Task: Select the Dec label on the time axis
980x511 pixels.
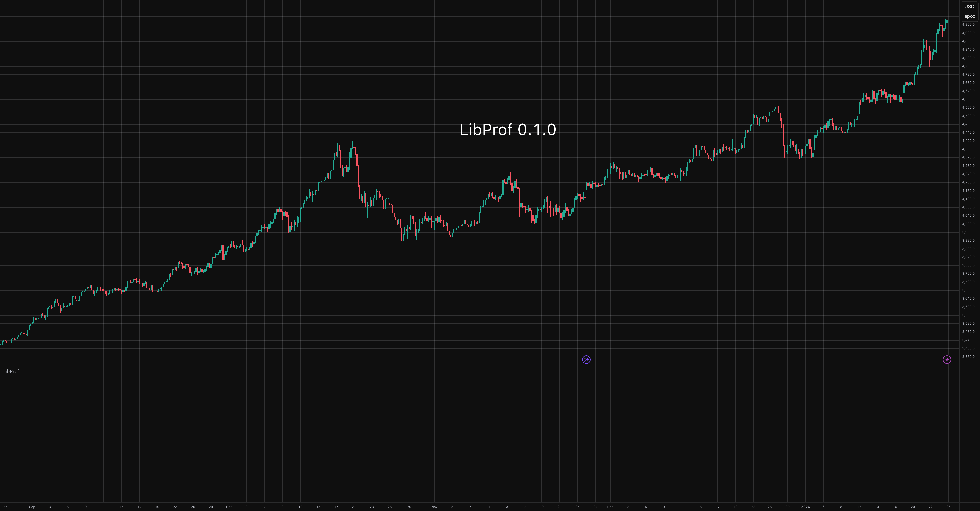Action: pos(610,507)
